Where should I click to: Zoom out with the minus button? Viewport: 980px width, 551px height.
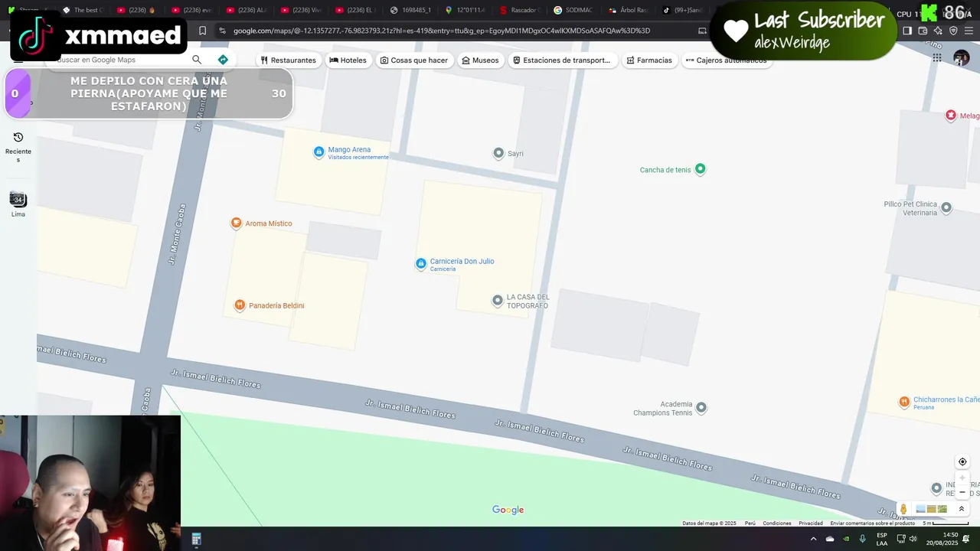click(x=962, y=492)
